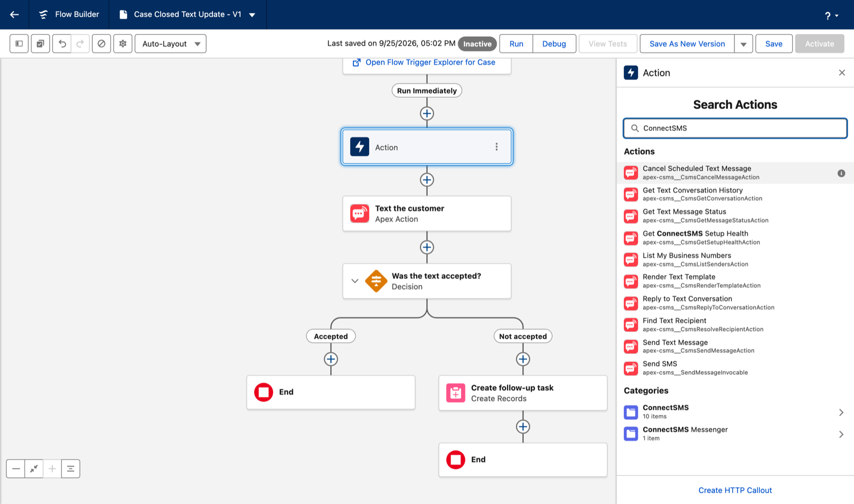854x504 pixels.
Task: Go back using the left arrow
Action: click(x=14, y=14)
